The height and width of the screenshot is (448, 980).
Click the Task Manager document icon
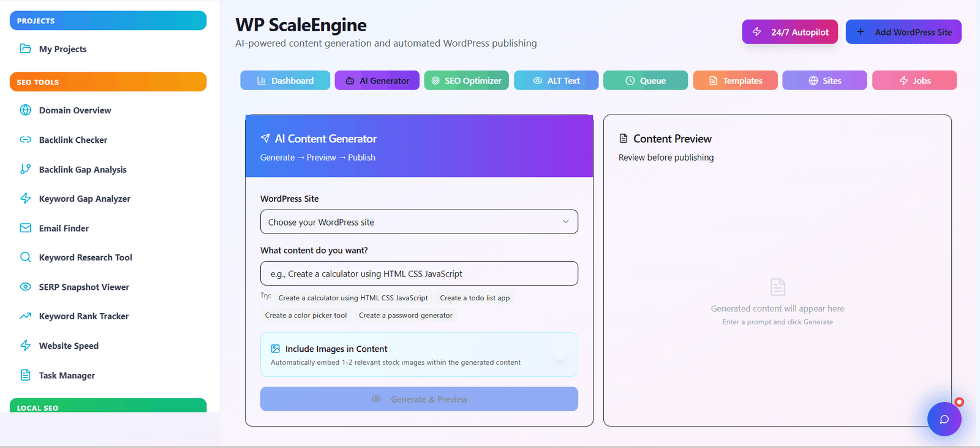tap(25, 374)
